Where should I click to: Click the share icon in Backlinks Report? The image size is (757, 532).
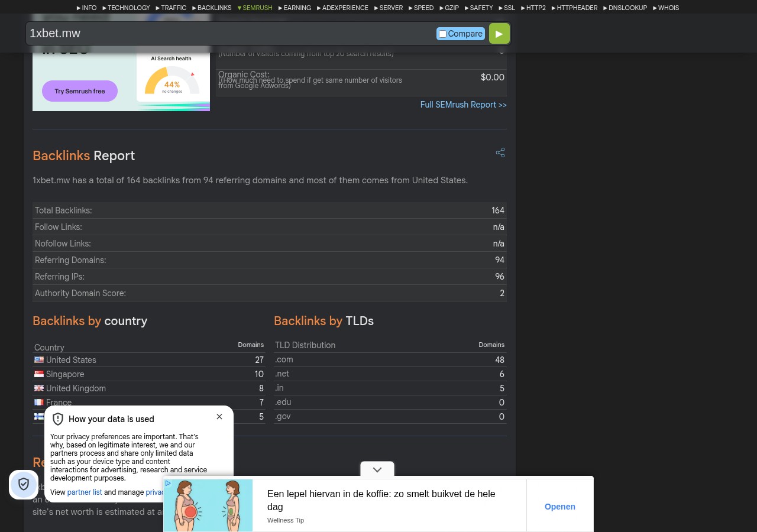coord(500,153)
